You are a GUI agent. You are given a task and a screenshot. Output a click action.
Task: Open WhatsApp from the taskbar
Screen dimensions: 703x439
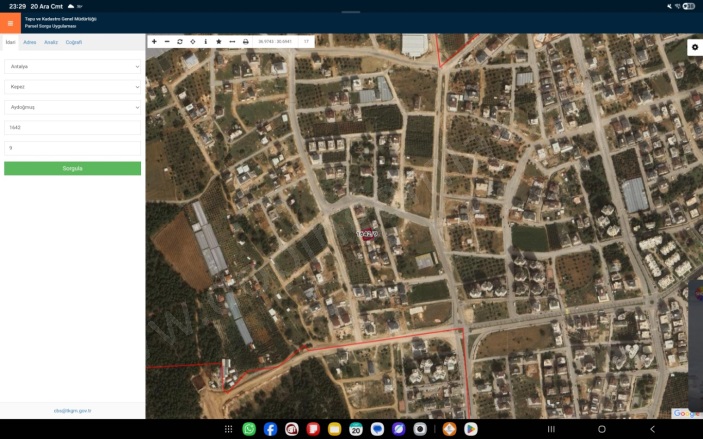pyautogui.click(x=249, y=429)
